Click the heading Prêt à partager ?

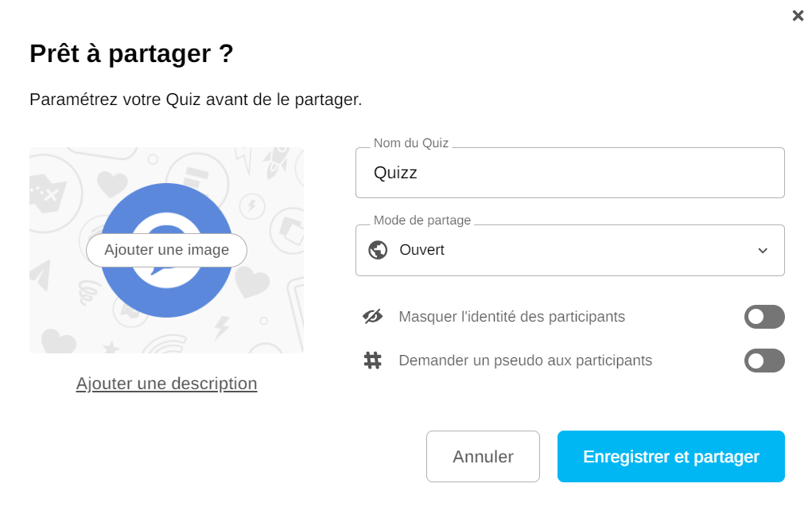pos(131,53)
